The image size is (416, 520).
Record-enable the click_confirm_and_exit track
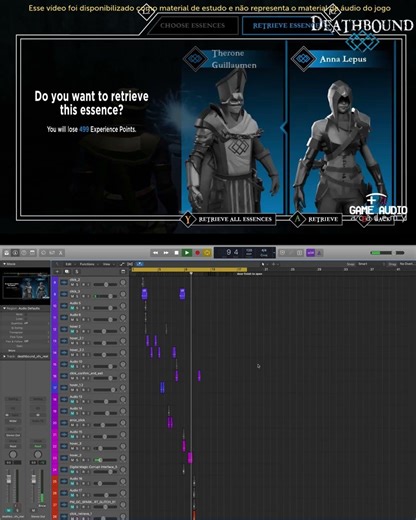[83, 378]
